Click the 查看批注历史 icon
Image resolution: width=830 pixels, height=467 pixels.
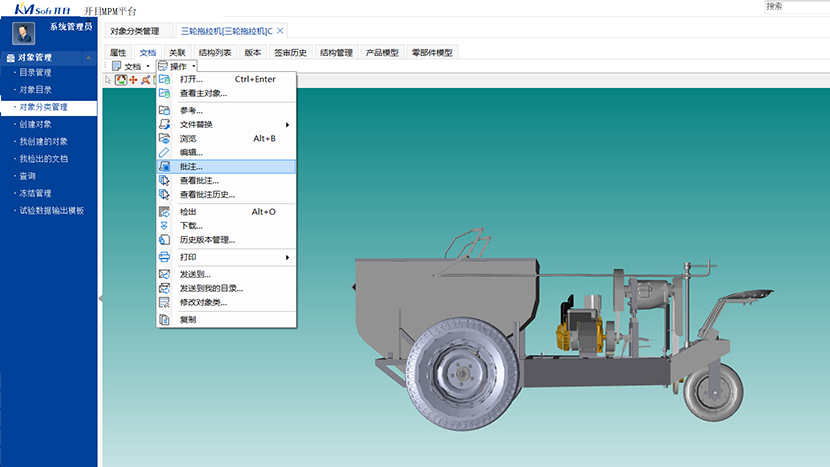165,195
